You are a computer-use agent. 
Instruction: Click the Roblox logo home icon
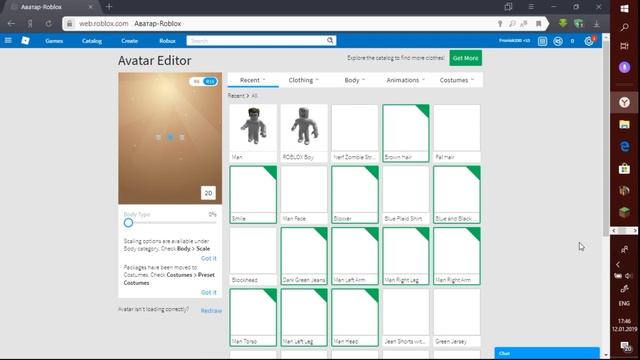pos(25,40)
